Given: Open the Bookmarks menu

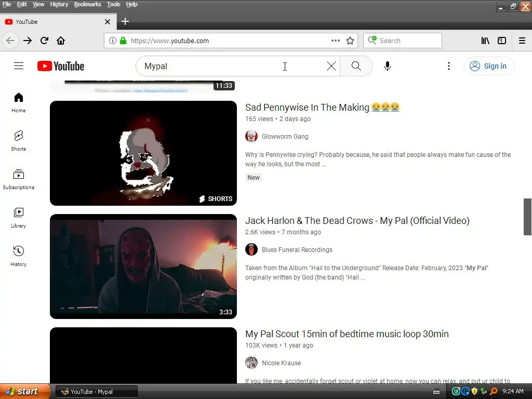Looking at the screenshot, I should pyautogui.click(x=87, y=4).
